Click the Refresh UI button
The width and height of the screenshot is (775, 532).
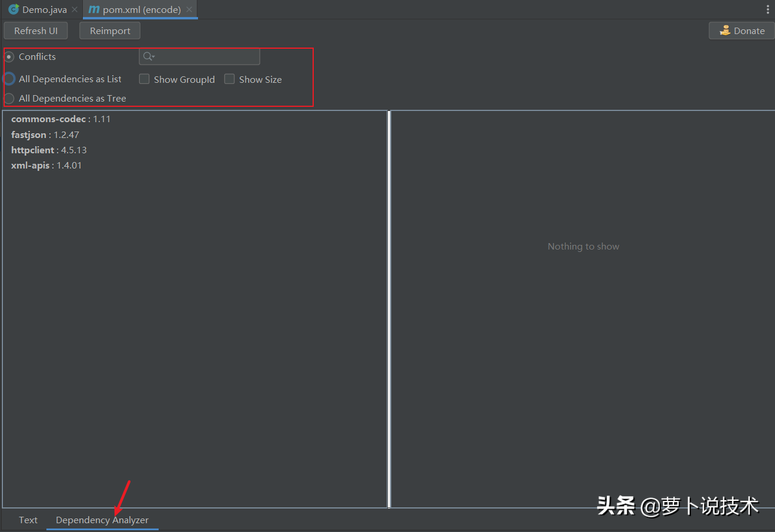click(36, 31)
